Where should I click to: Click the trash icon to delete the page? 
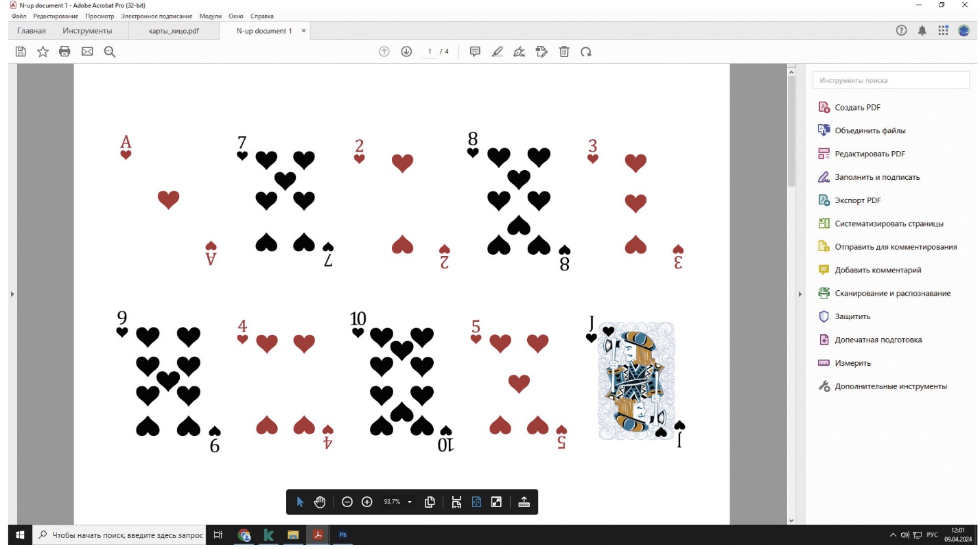(x=564, y=51)
